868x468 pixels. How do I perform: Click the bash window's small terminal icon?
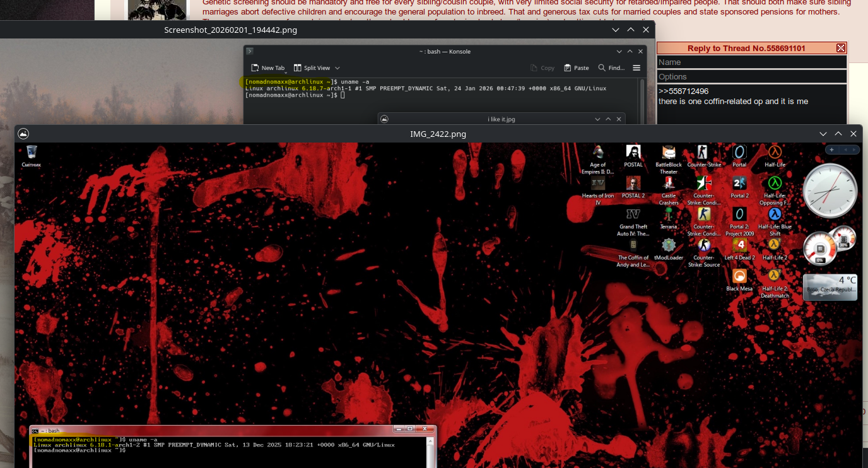(35, 430)
